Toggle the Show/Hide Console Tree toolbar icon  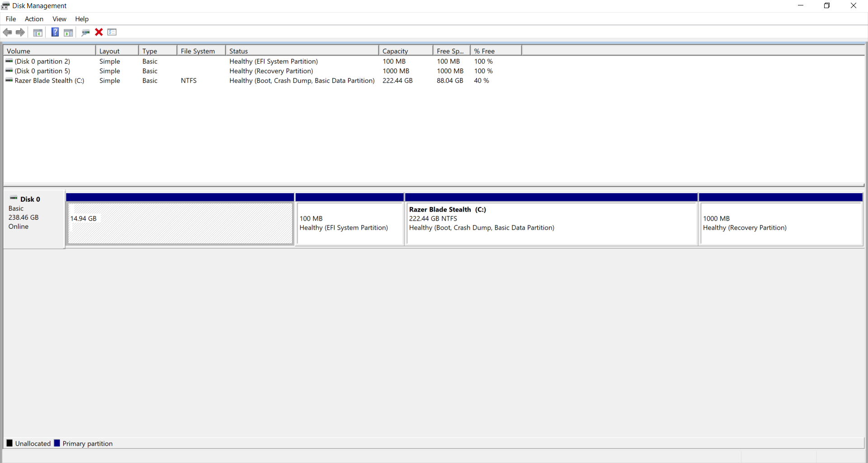pos(38,33)
